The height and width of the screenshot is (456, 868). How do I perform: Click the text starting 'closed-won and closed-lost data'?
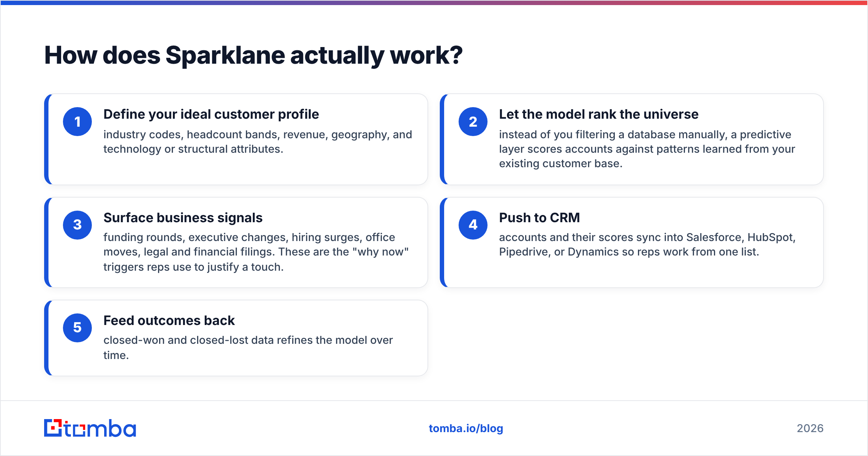(248, 348)
